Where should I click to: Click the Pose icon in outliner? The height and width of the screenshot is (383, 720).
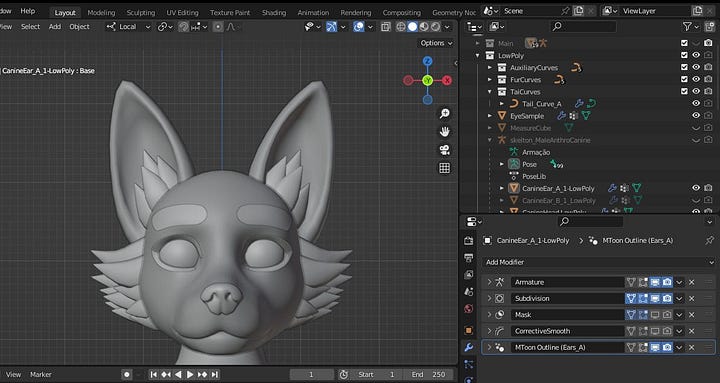(x=514, y=164)
